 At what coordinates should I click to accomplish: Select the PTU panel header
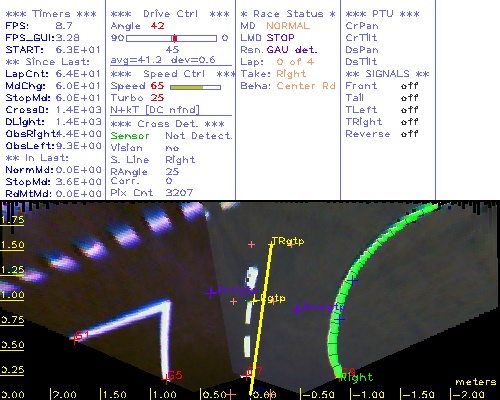click(382, 14)
